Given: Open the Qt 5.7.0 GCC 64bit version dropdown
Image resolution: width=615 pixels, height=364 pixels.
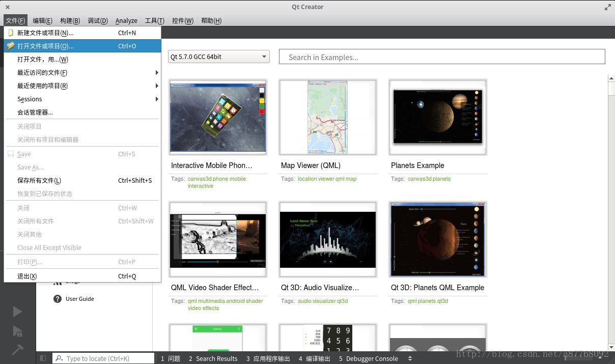Looking at the screenshot, I should point(219,57).
